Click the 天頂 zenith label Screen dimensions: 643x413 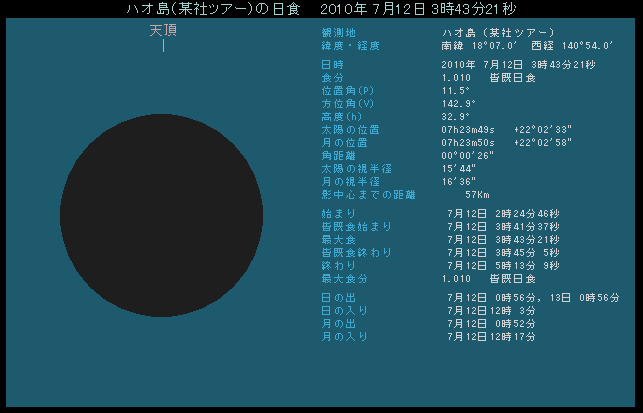click(163, 31)
